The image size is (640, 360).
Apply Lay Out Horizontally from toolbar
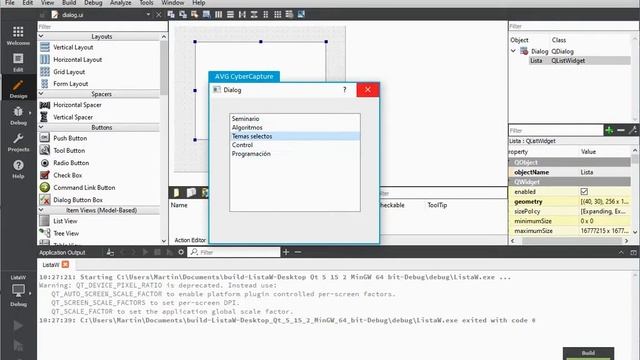click(219, 15)
